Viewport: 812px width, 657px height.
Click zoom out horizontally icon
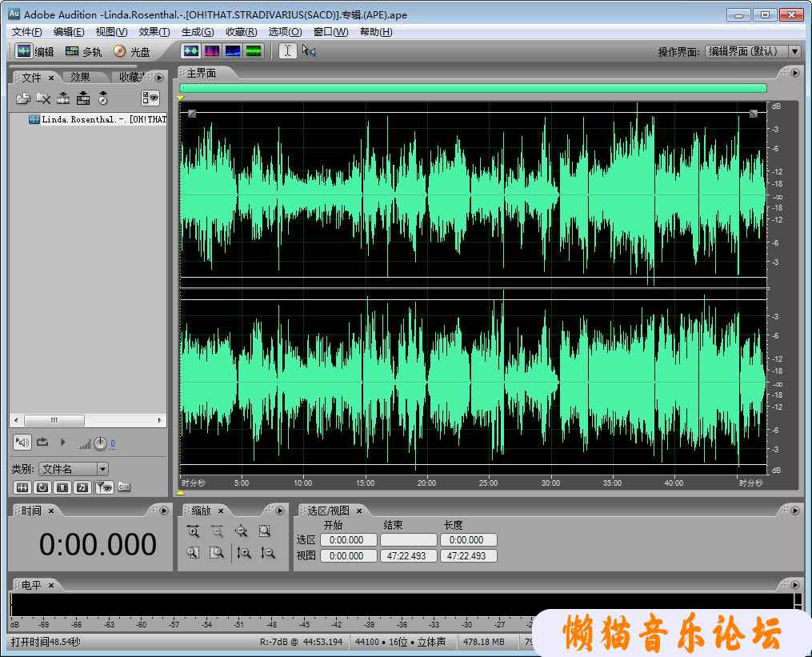coord(217,531)
